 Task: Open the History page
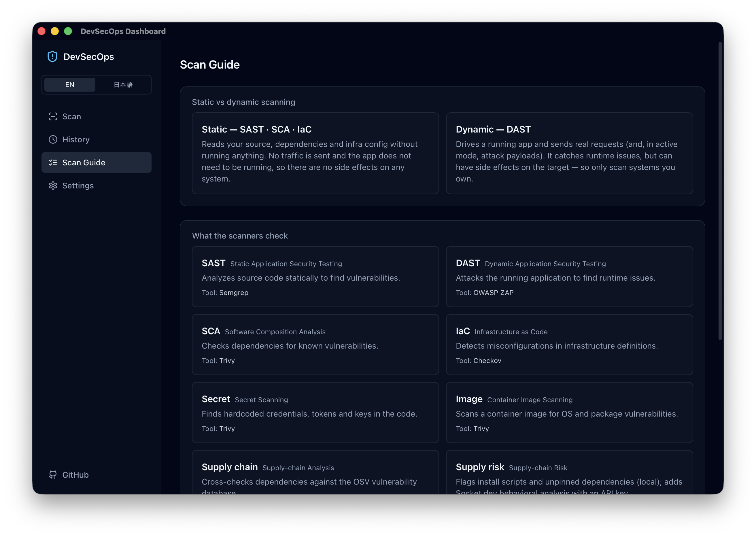(97, 139)
